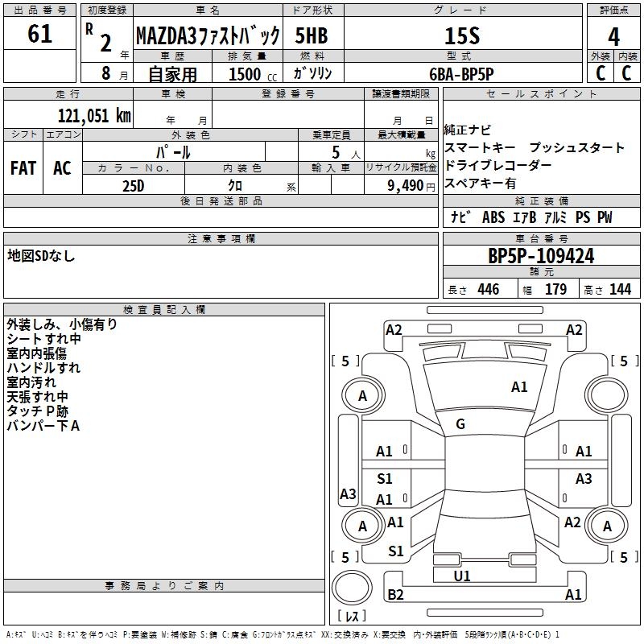Click the exterior grade C under 外装
644x644 pixels.
click(601, 73)
